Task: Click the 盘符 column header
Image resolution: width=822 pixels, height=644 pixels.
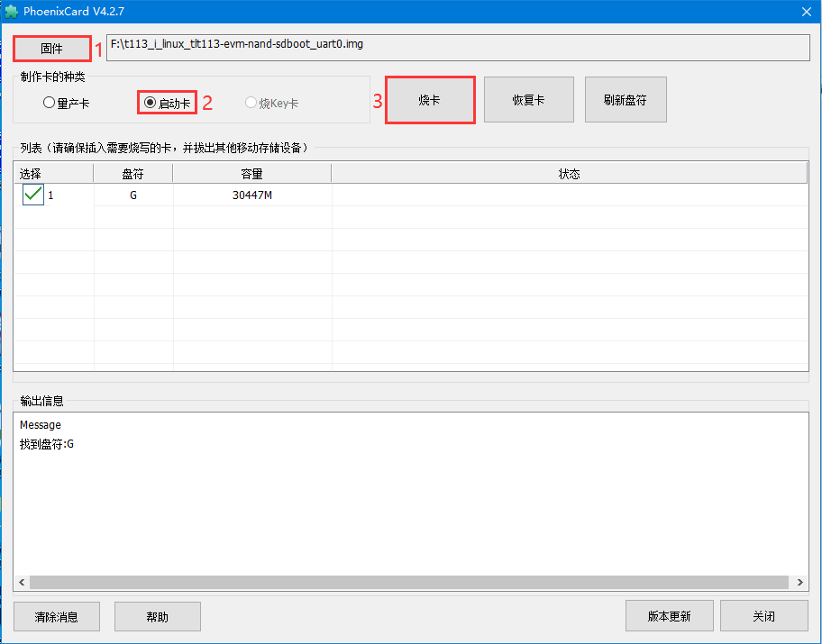Action: pos(133,174)
